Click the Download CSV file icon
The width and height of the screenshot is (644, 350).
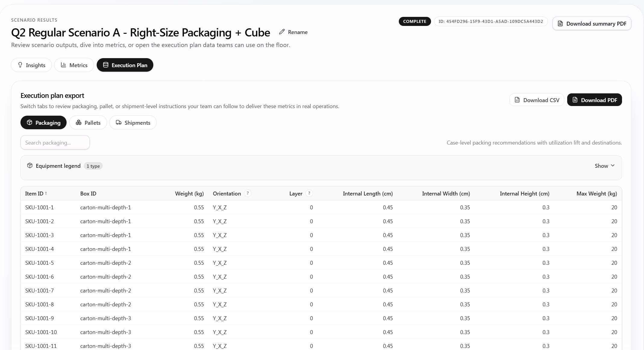coord(517,100)
